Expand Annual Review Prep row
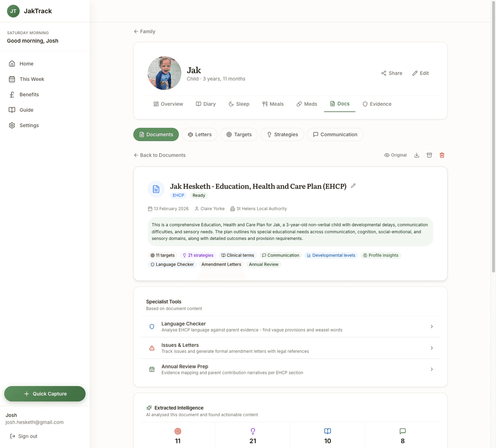 [x=432, y=369]
